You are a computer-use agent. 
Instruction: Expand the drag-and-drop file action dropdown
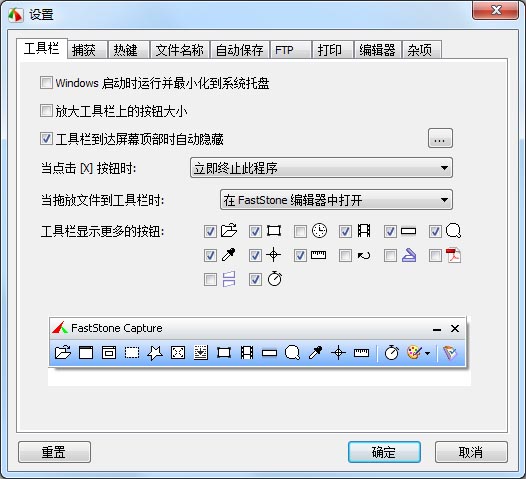336,200
